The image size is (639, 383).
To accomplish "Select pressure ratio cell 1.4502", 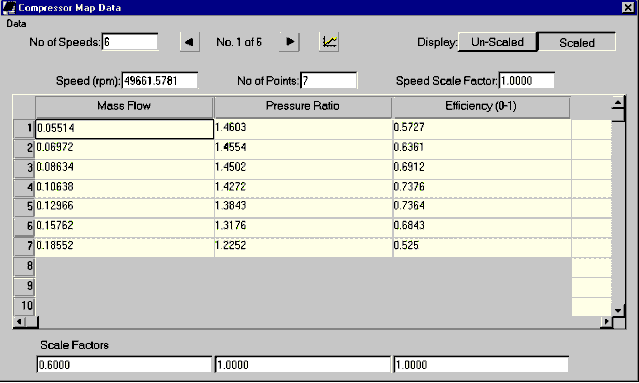I will pyautogui.click(x=304, y=168).
